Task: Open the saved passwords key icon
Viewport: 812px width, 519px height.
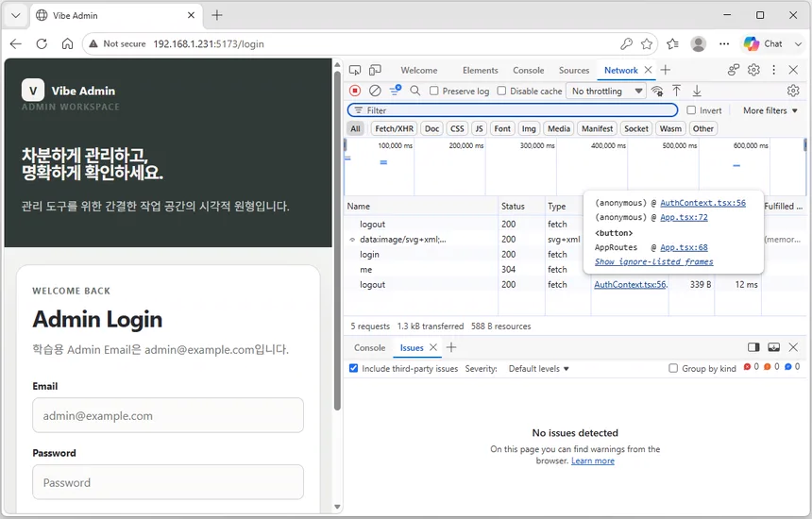Action: [x=626, y=44]
